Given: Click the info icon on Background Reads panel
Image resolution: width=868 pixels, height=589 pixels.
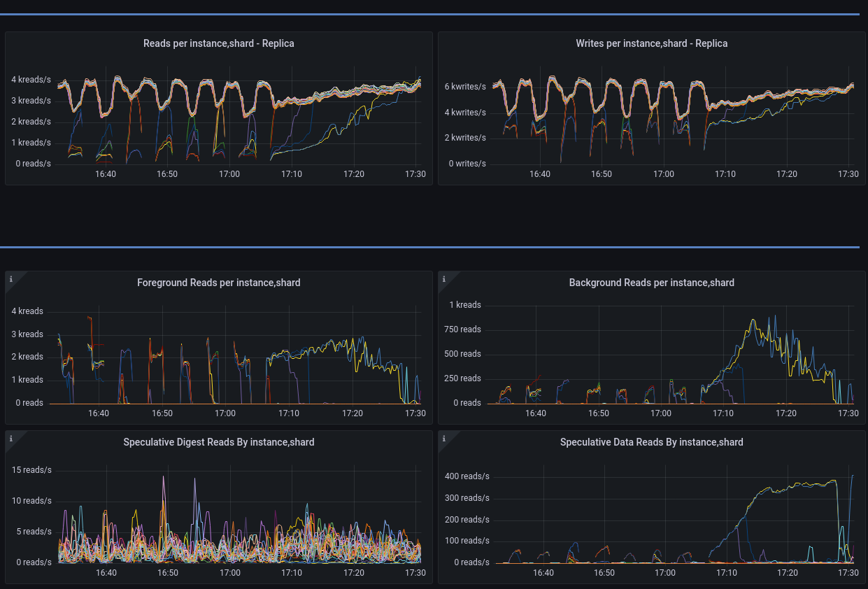Looking at the screenshot, I should click(443, 278).
